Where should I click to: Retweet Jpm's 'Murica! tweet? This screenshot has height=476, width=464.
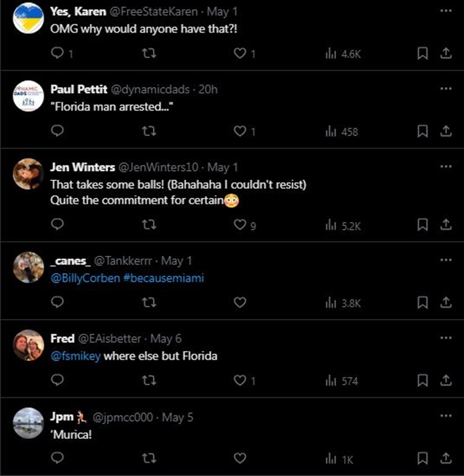(148, 459)
